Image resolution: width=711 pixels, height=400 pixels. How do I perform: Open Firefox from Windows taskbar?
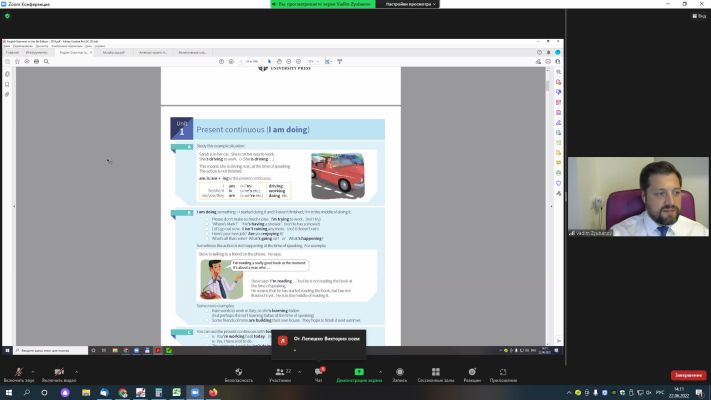(213, 392)
